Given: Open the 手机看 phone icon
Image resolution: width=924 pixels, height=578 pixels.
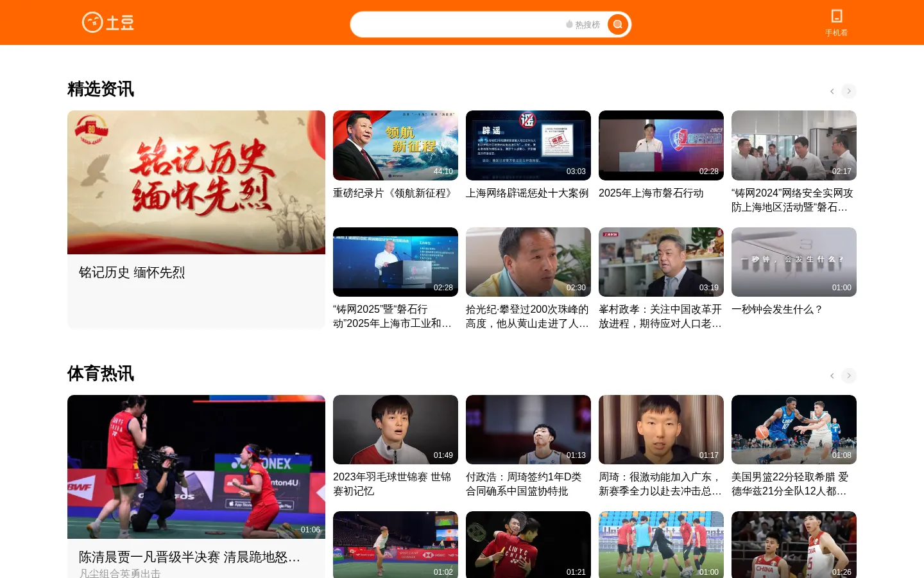Looking at the screenshot, I should click(836, 16).
